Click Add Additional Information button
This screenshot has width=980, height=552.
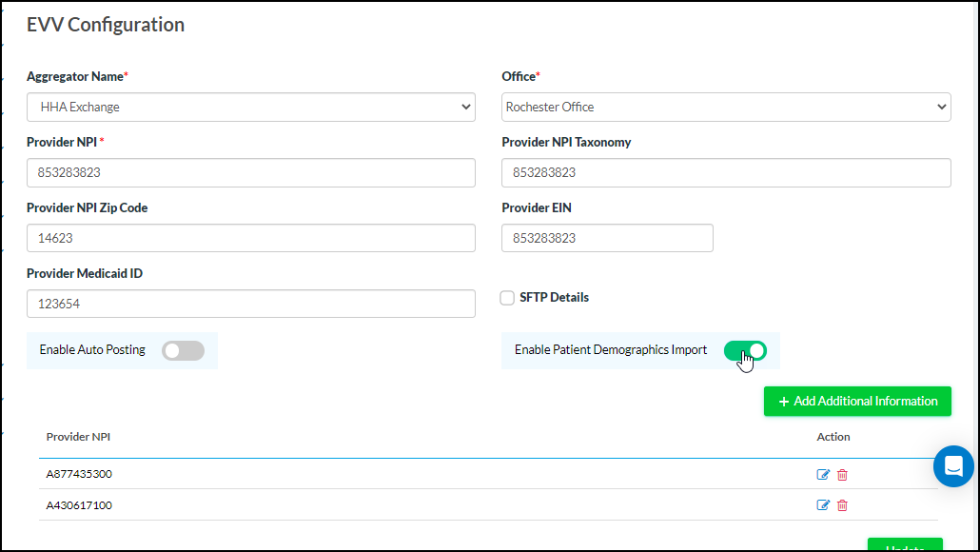(x=857, y=402)
